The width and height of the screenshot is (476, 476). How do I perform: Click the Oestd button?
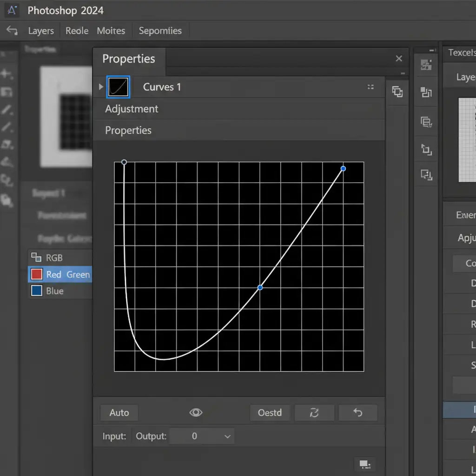tap(270, 412)
